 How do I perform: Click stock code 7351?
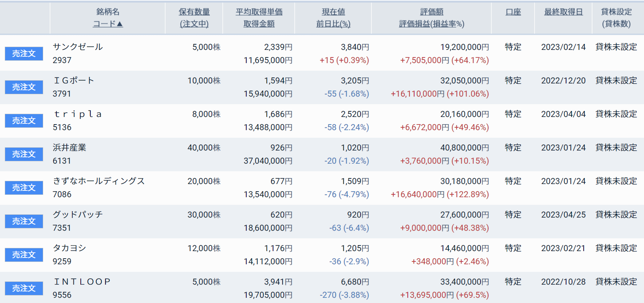click(62, 228)
